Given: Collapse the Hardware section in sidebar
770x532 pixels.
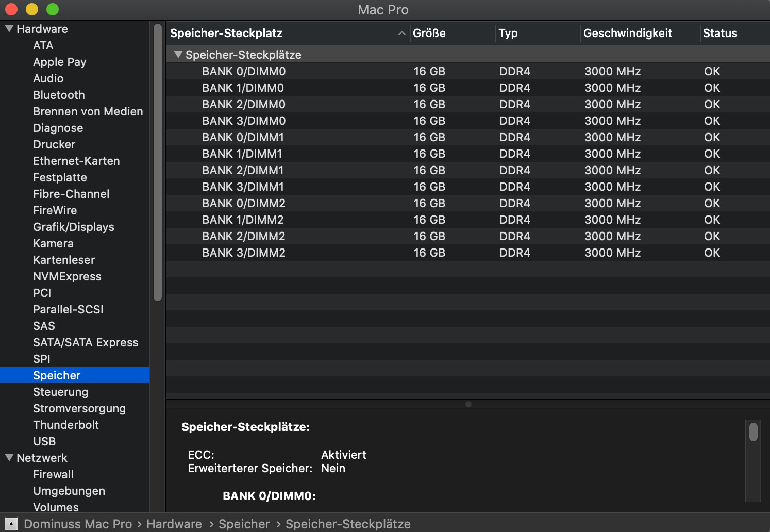Looking at the screenshot, I should pyautogui.click(x=9, y=28).
